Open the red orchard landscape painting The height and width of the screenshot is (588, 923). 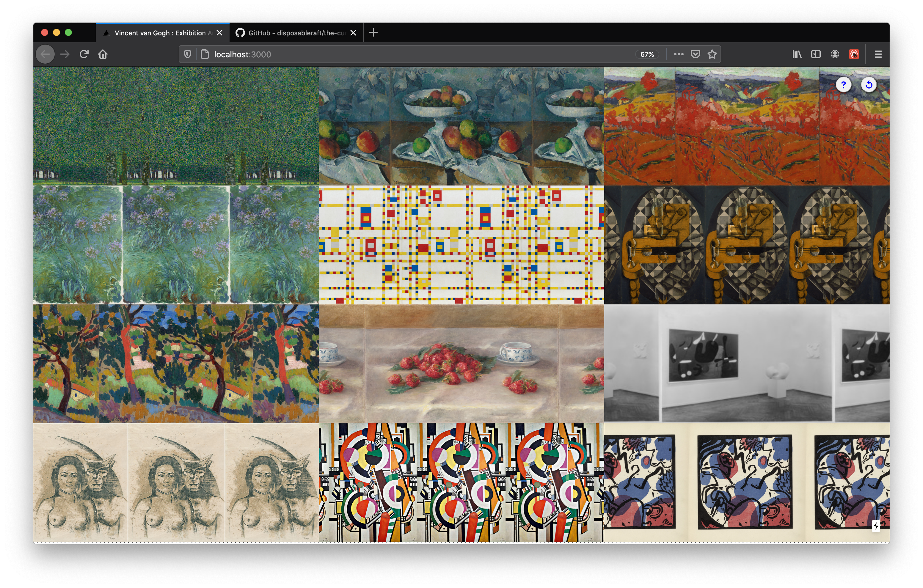747,126
